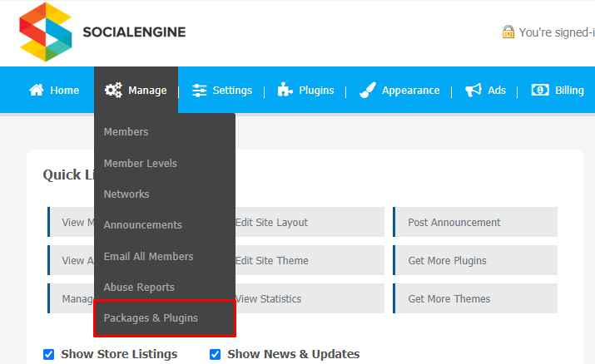Click the Ads megaphone icon

point(474,91)
